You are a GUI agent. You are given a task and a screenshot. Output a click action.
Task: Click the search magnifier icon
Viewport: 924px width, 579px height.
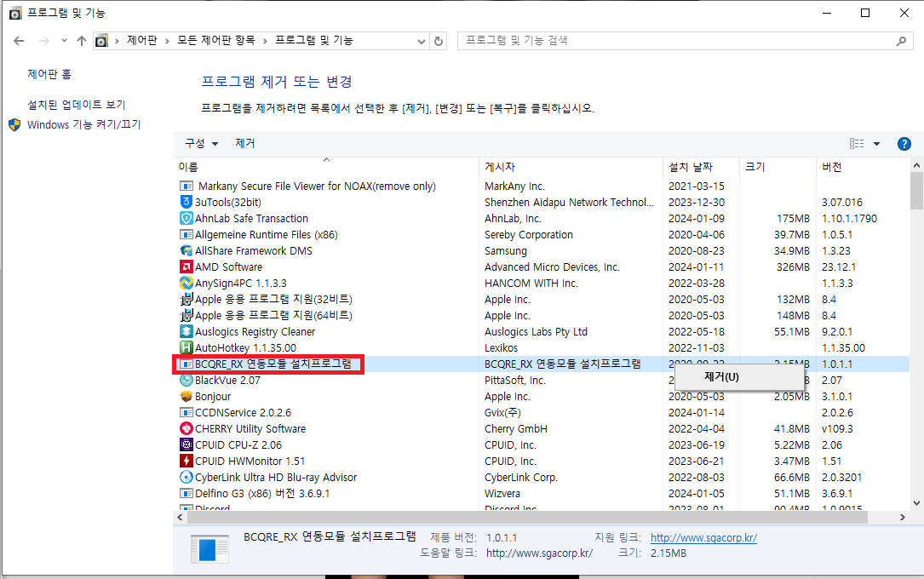901,41
